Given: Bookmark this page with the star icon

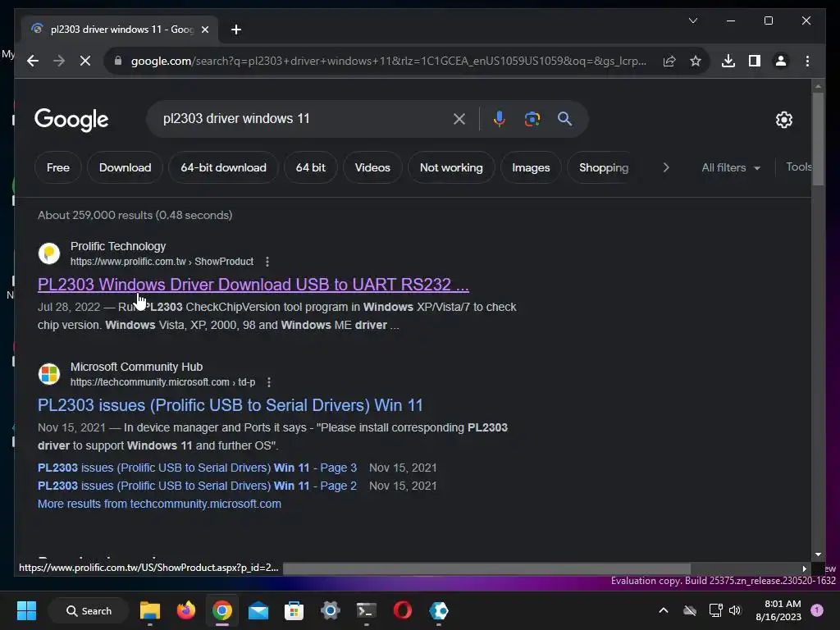Looking at the screenshot, I should click(696, 61).
